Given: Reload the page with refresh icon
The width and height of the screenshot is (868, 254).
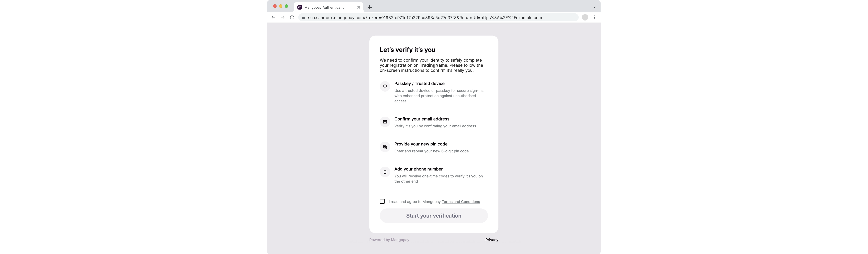Looking at the screenshot, I should 292,17.
